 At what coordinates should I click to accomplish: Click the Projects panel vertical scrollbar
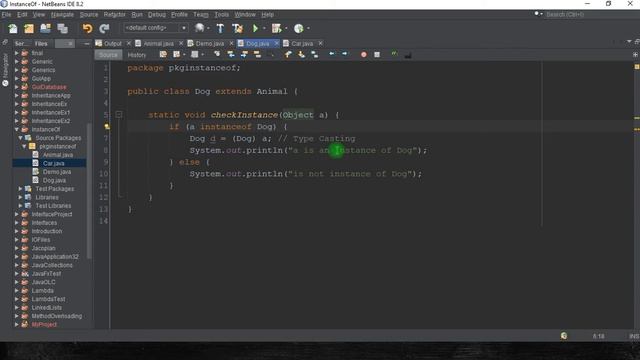click(89, 191)
